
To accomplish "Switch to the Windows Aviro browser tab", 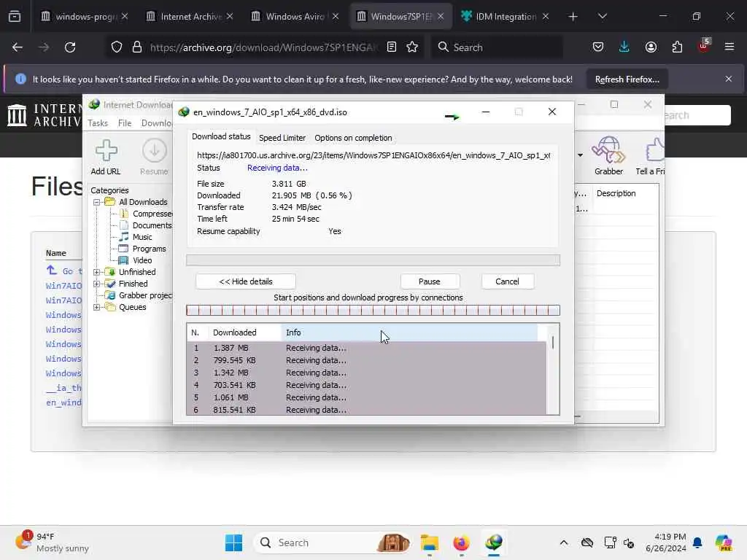I will click(x=295, y=17).
